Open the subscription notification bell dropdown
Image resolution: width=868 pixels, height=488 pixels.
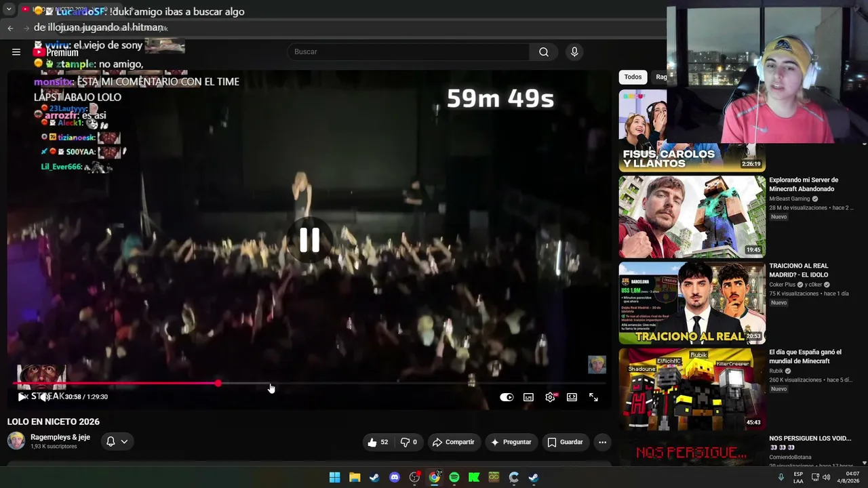pyautogui.click(x=117, y=442)
